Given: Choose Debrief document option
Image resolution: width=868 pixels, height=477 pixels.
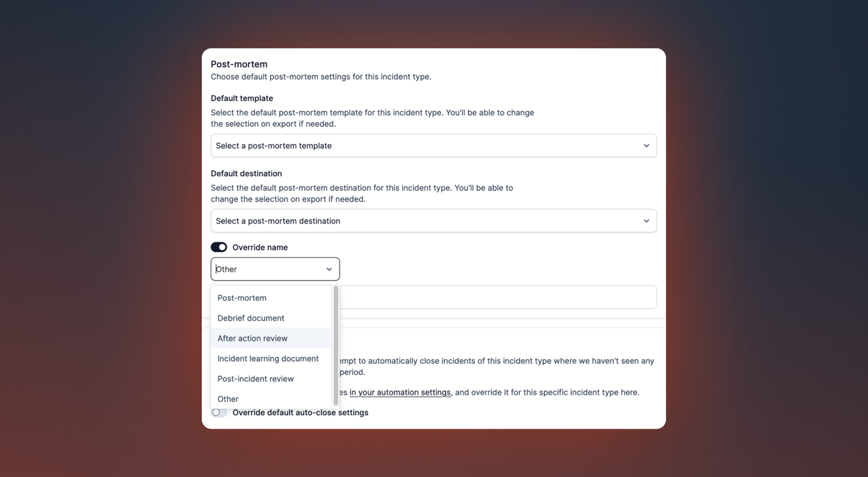Looking at the screenshot, I should tap(271, 318).
